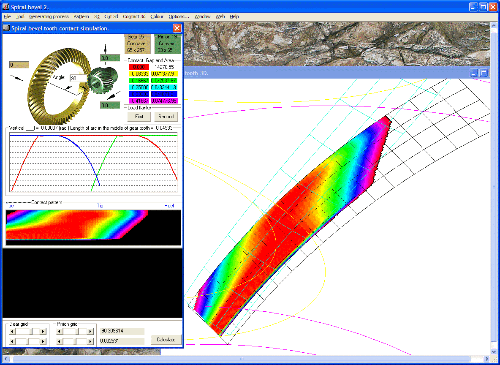Click the cyan contact gap color swatch
The height and width of the screenshot is (365, 500).
click(138, 87)
